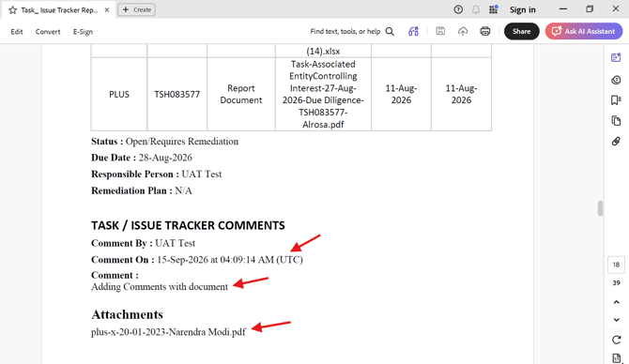Open the notifications bell
This screenshot has width=629, height=364.
pos(476,9)
